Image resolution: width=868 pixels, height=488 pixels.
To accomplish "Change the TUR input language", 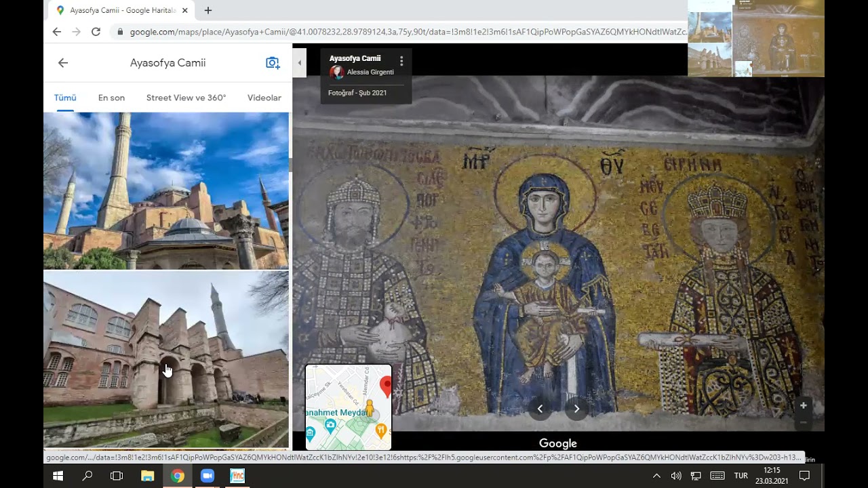I will pos(741,476).
